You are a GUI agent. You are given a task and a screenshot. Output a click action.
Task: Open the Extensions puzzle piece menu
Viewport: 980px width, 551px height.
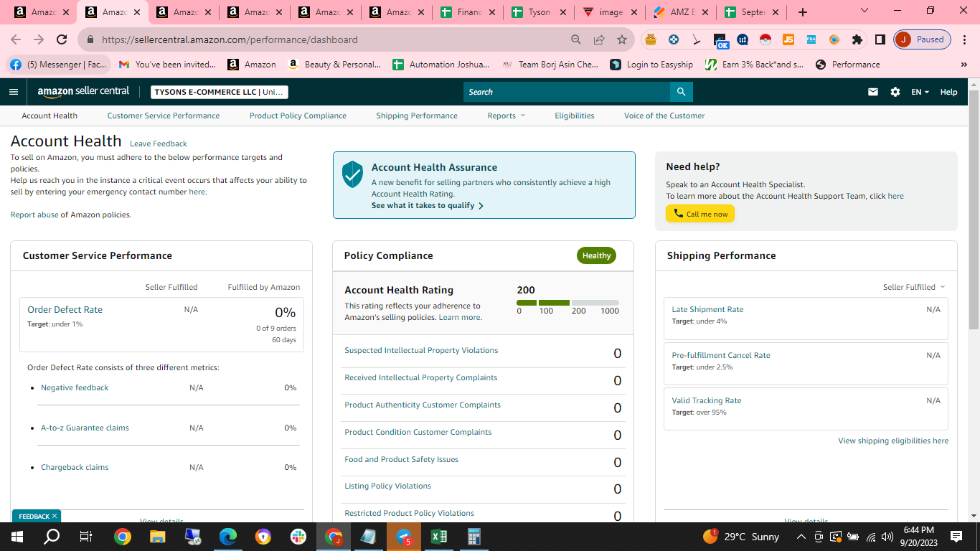pyautogui.click(x=857, y=39)
